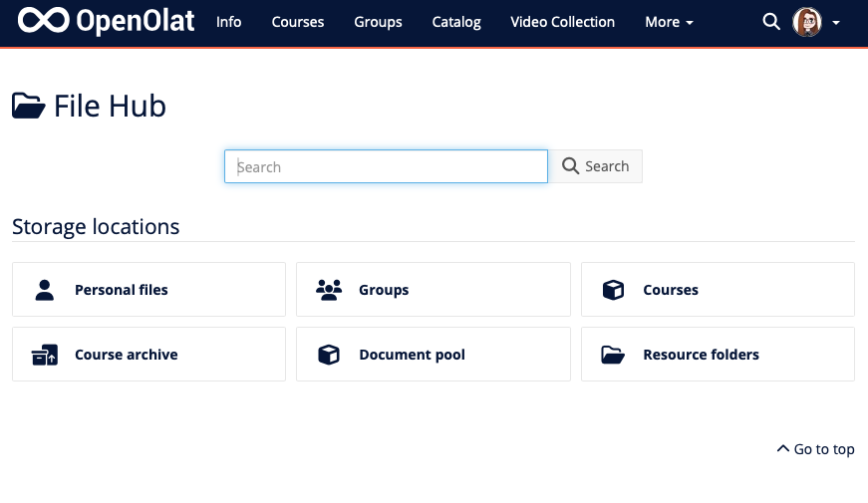Open the Personal files storage location
This screenshot has width=868, height=503.
coord(148,290)
